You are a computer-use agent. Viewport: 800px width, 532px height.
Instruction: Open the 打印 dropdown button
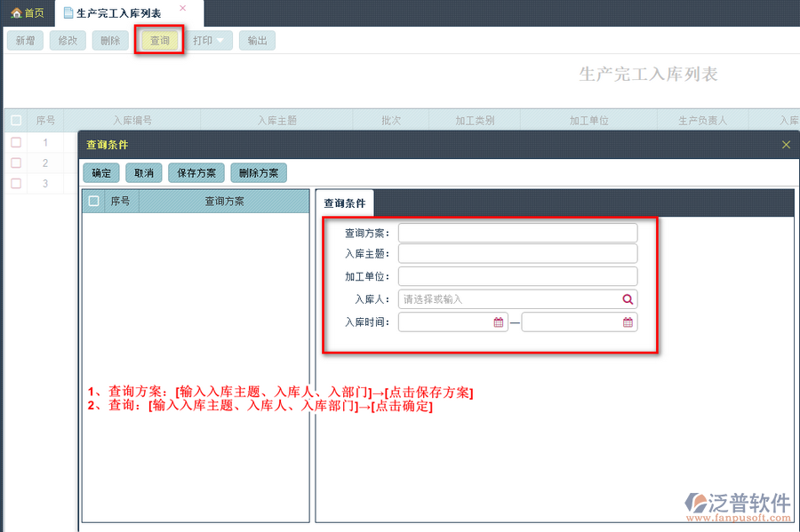(209, 41)
